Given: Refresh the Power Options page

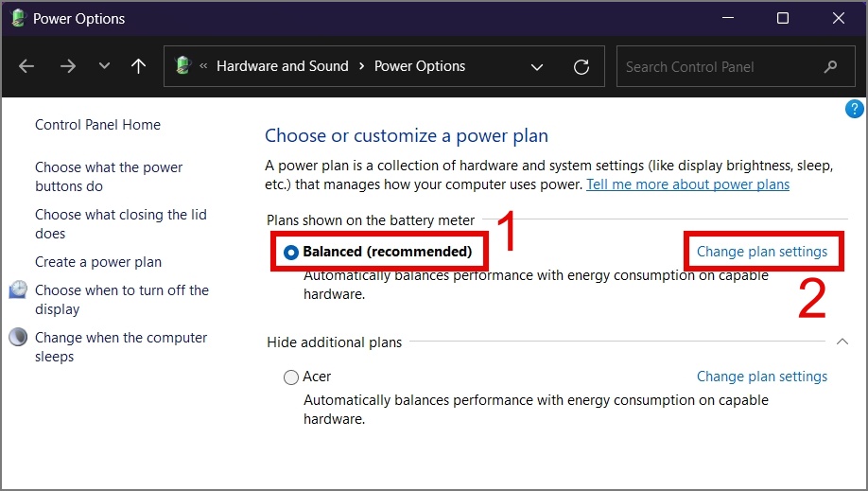Looking at the screenshot, I should [582, 67].
